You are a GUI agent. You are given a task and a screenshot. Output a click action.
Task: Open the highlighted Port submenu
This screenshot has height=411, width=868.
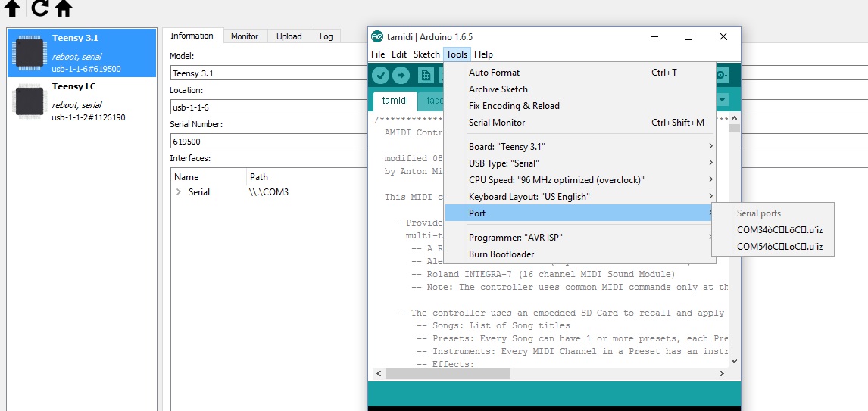point(579,213)
